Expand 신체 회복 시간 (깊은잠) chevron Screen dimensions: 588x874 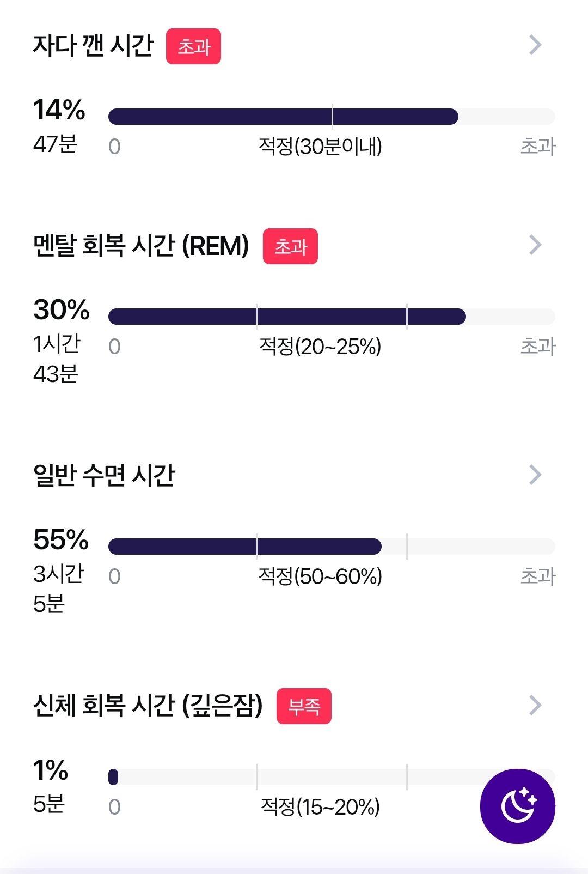tap(535, 705)
